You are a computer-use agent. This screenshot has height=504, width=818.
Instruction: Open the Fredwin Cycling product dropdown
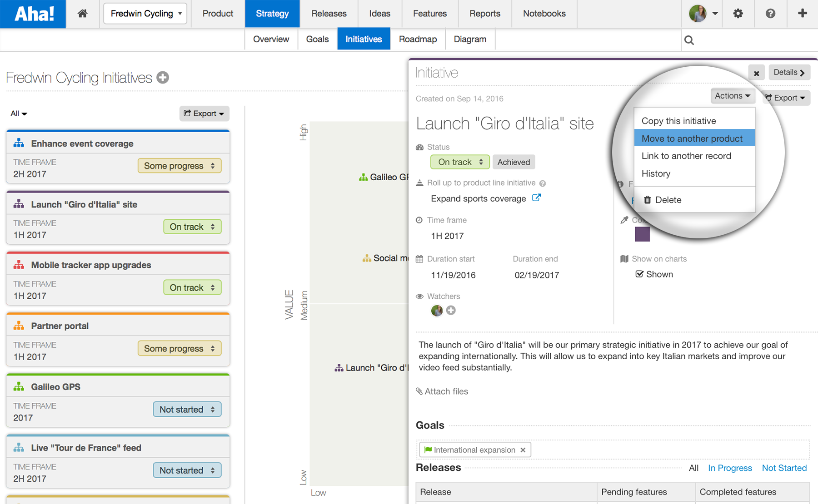pyautogui.click(x=145, y=14)
